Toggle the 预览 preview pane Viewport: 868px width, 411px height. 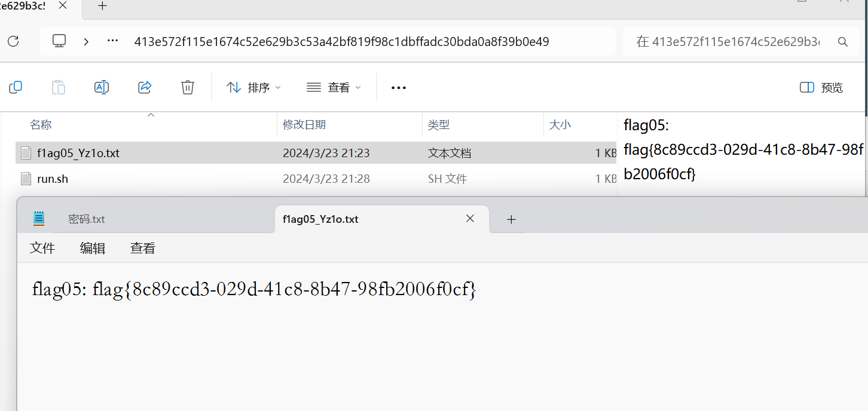[x=821, y=87]
